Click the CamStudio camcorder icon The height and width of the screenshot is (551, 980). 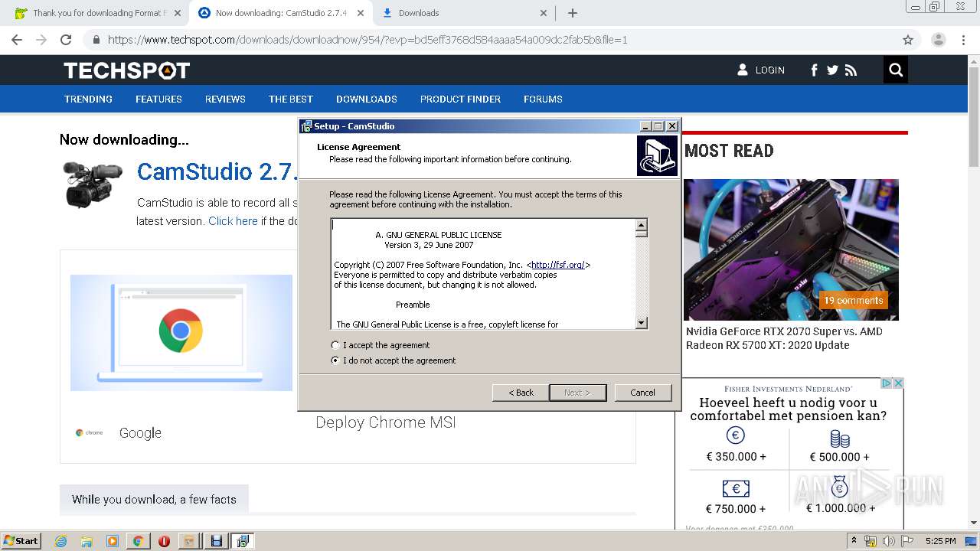tap(92, 184)
